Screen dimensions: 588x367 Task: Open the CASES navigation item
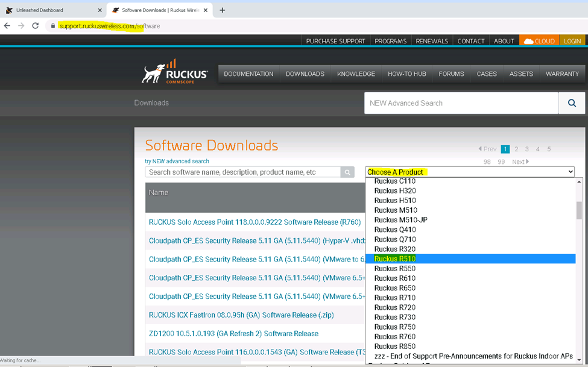[x=487, y=74]
